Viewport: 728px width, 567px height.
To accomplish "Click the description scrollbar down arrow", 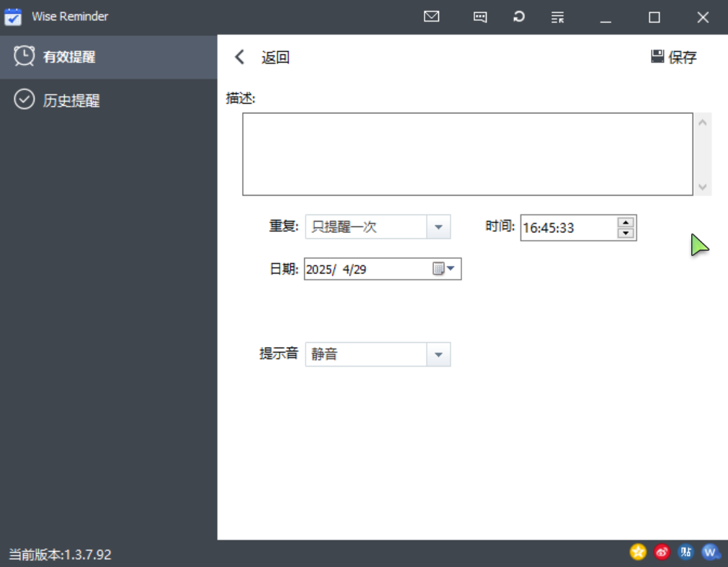I will coord(703,186).
